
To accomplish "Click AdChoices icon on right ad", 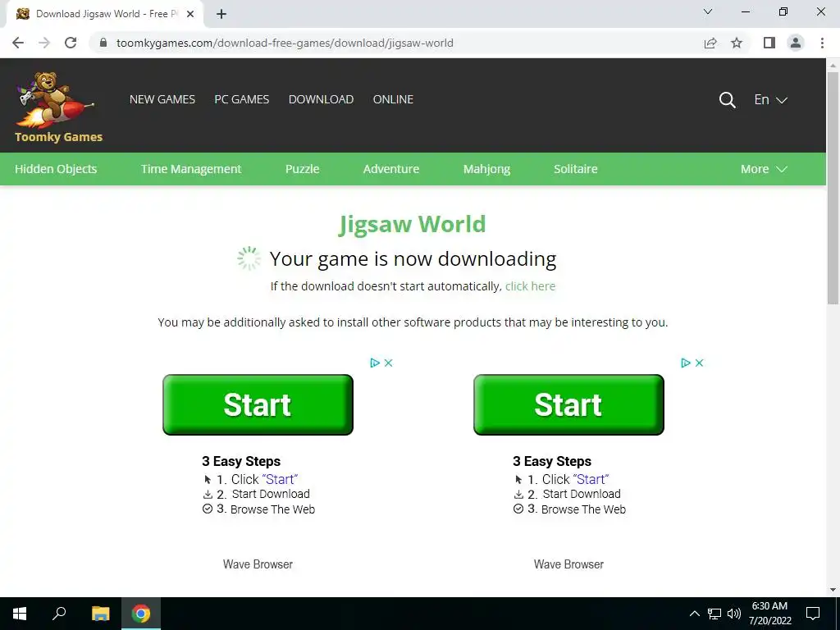I will [x=686, y=363].
